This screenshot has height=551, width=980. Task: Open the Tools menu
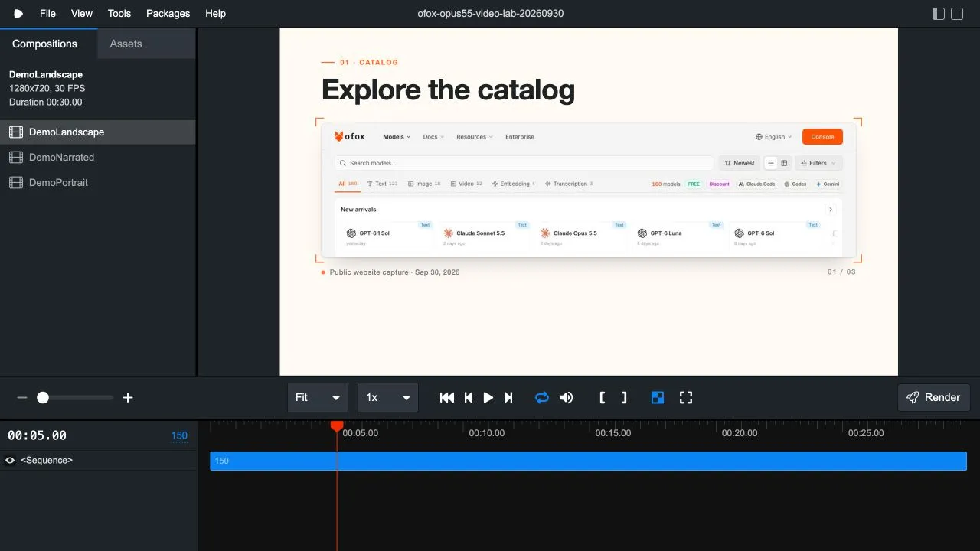[x=119, y=14]
